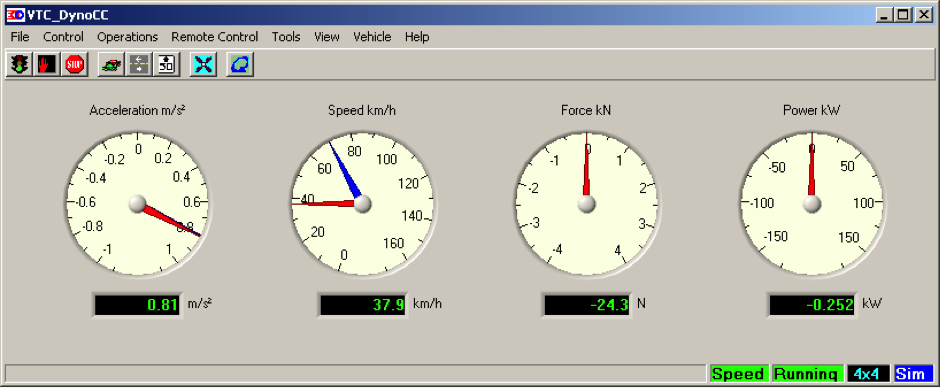Open the Help menu

(x=416, y=37)
